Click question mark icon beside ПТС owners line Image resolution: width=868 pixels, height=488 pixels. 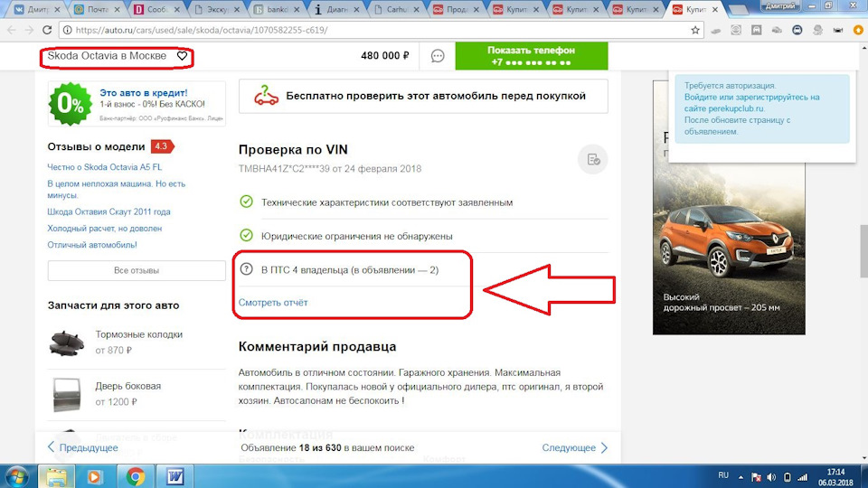pos(246,269)
